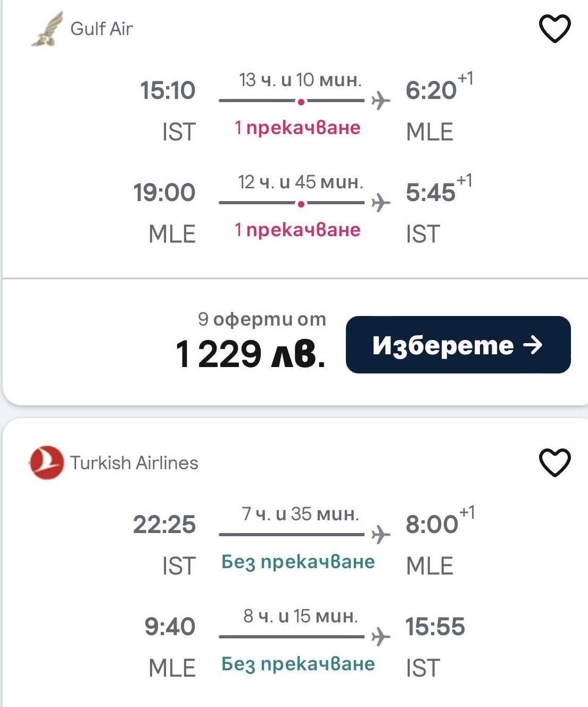The image size is (588, 707).
Task: Click the Turkish Airlines logo icon
Action: [46, 462]
